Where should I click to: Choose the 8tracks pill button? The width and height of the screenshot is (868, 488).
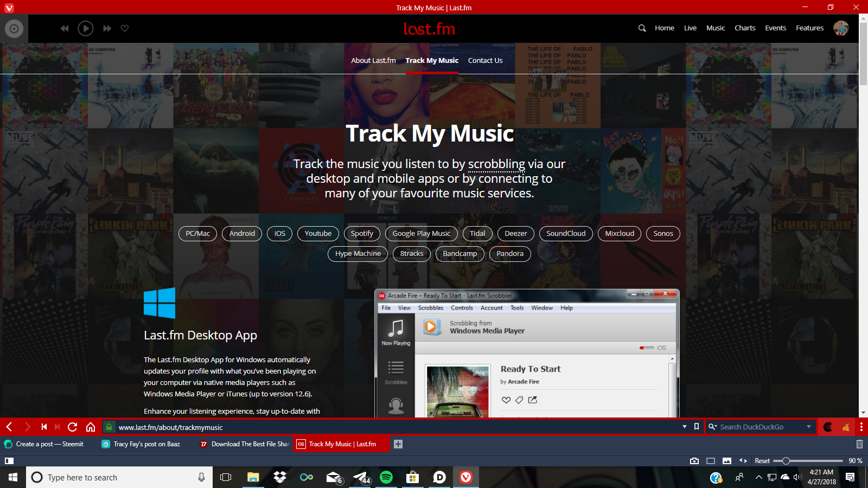tap(412, 254)
